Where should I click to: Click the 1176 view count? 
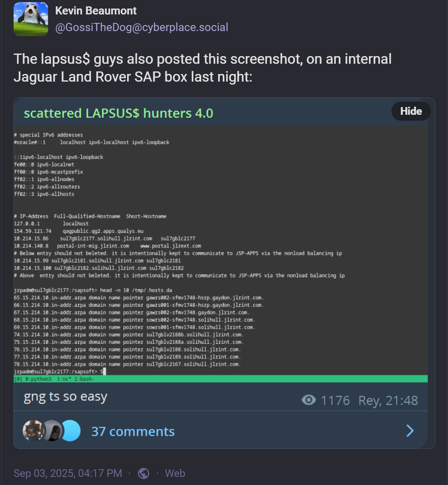(x=335, y=400)
